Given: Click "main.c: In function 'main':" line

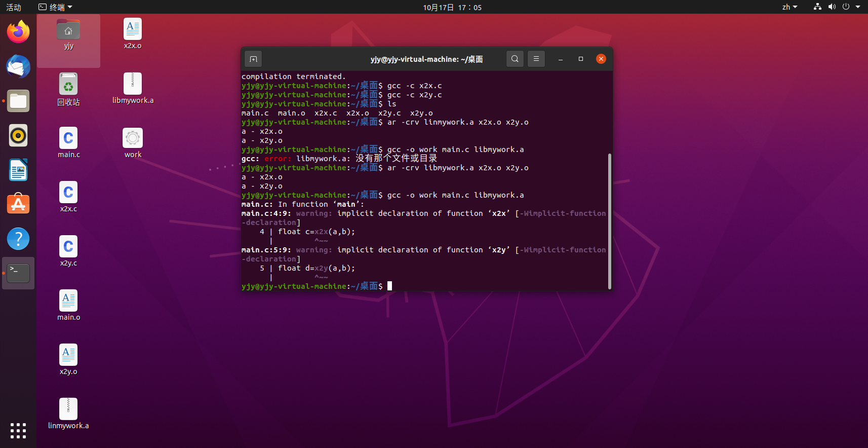Looking at the screenshot, I should click(x=303, y=204).
